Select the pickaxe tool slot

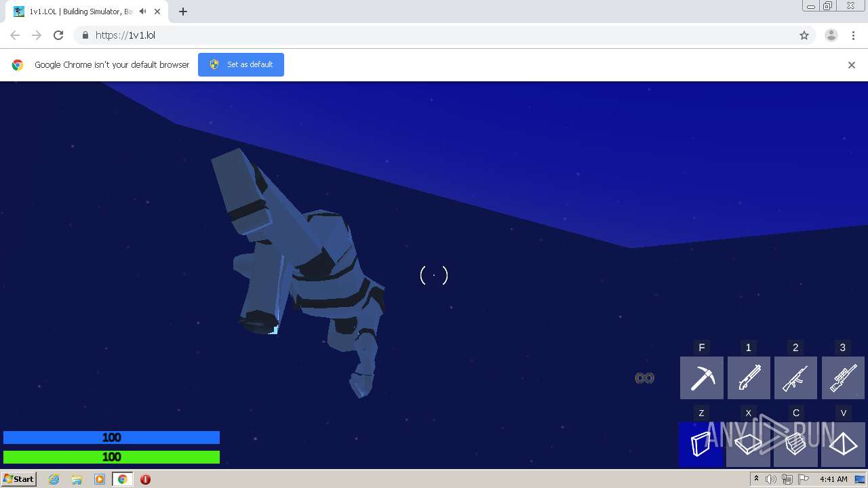coord(701,378)
